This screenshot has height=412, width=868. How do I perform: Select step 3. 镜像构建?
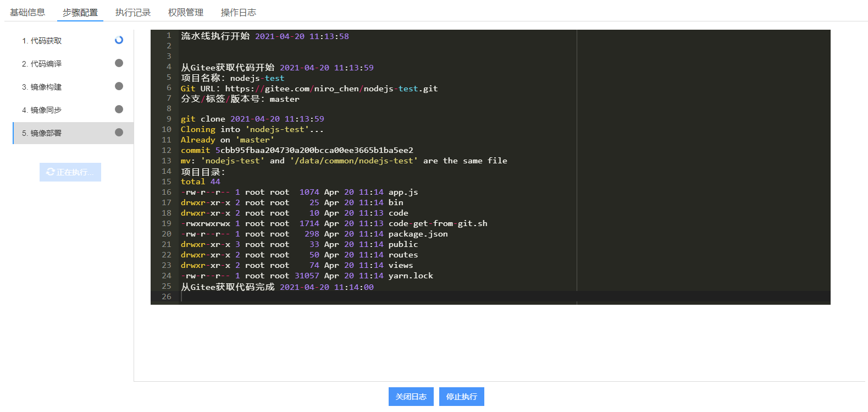tap(73, 87)
